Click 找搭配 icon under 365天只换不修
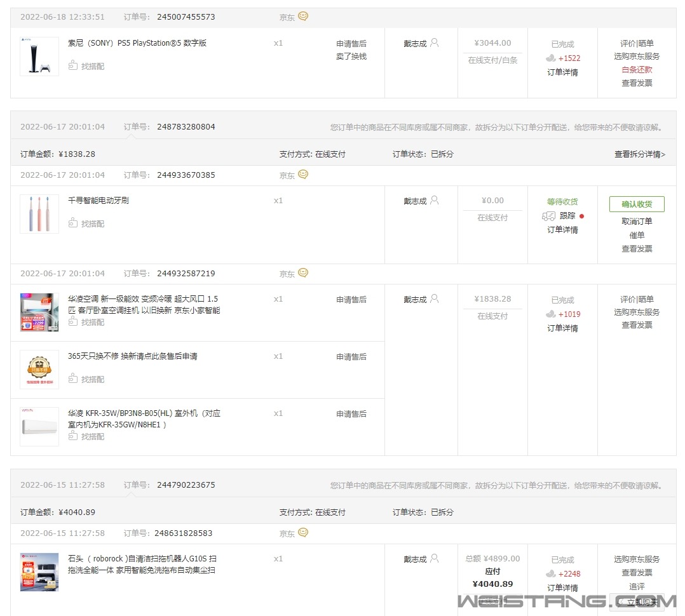Viewport: 685px width, 616px height. click(x=73, y=378)
